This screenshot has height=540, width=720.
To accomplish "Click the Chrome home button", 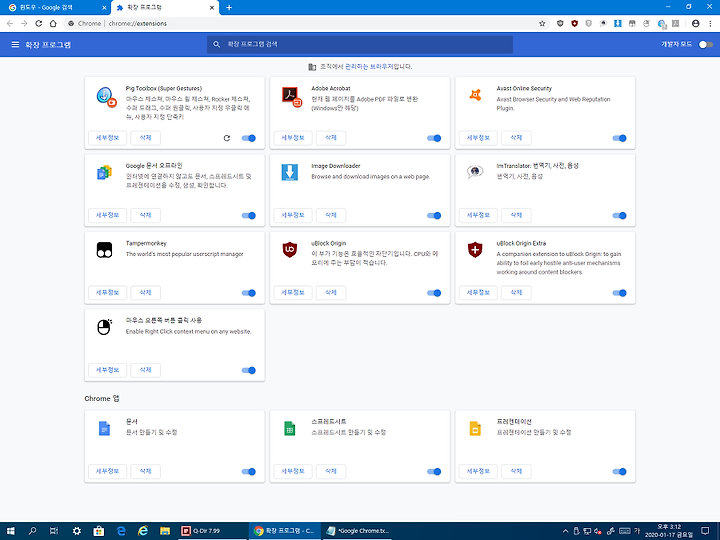I will pyautogui.click(x=53, y=23).
